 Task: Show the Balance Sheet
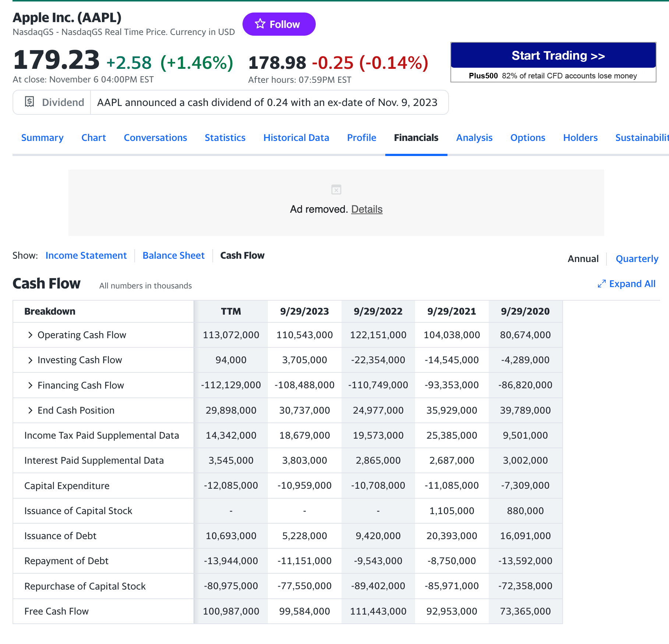coord(173,255)
